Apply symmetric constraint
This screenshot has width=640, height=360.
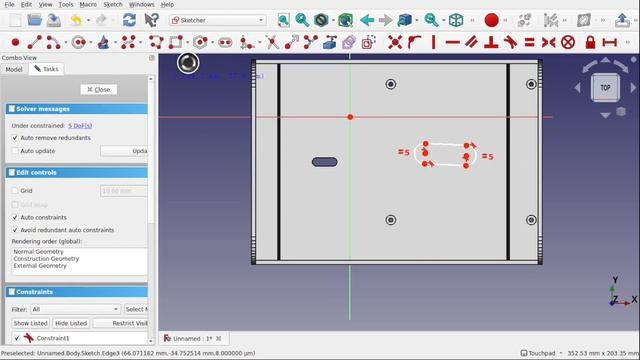tap(549, 42)
